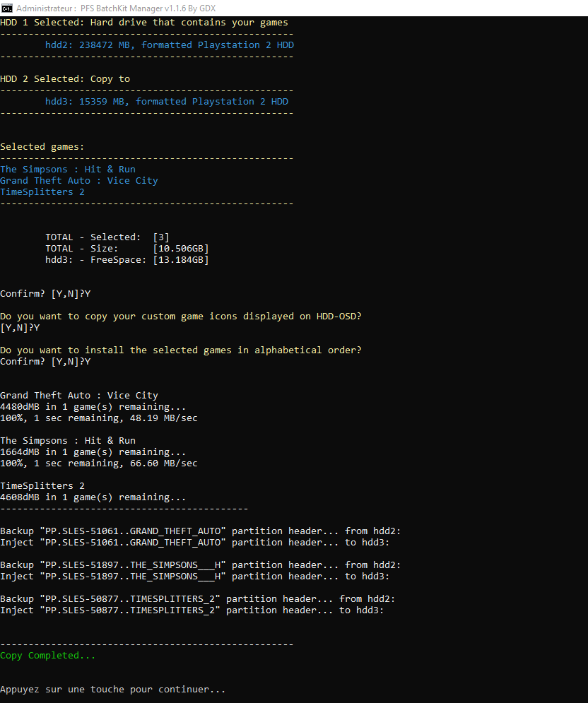
Task: Click the Backup GRAND_THEFT_AUTO partition header line
Action: coord(201,531)
